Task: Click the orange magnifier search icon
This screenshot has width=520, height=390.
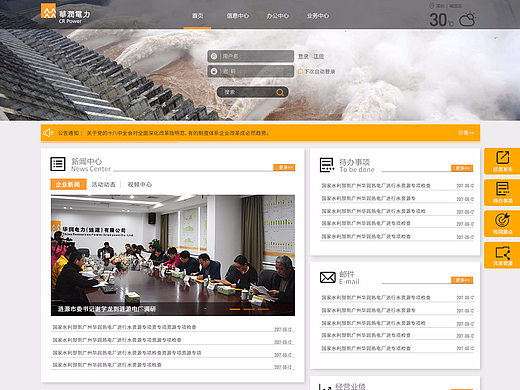Action: [x=280, y=92]
